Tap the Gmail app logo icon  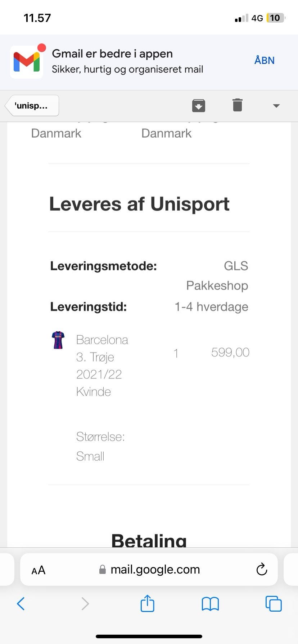point(27,62)
